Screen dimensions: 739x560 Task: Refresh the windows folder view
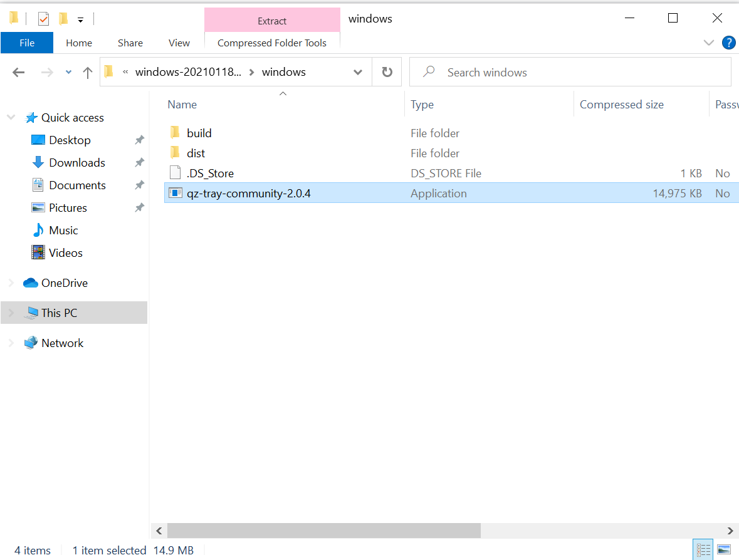tap(387, 72)
